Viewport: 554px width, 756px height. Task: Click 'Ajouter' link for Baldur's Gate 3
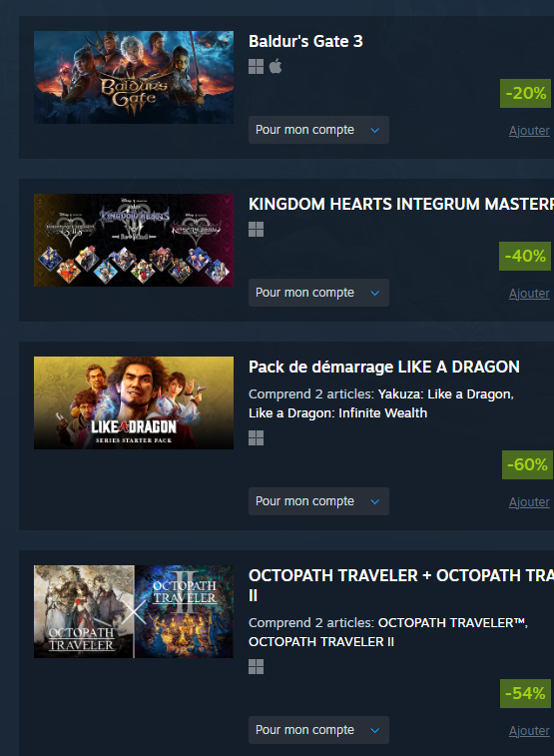pyautogui.click(x=529, y=131)
